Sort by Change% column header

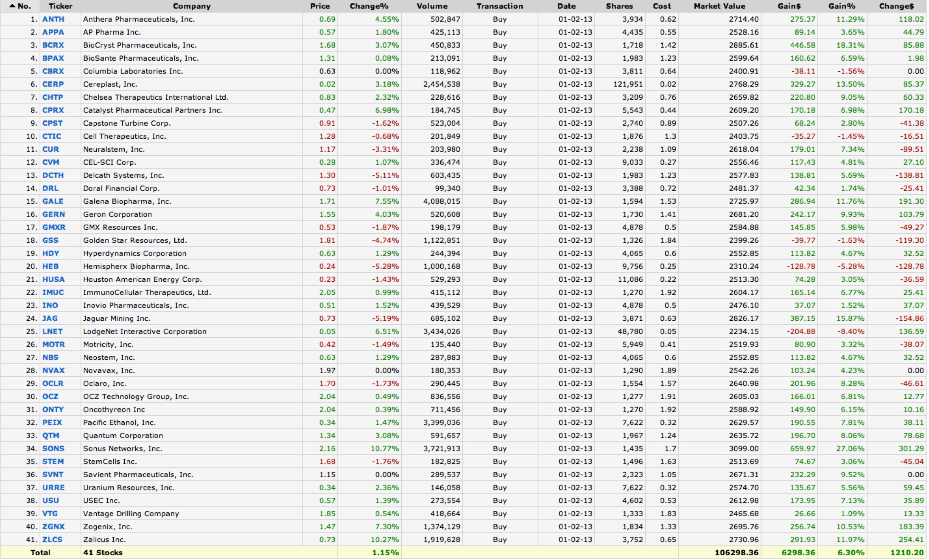pos(369,6)
